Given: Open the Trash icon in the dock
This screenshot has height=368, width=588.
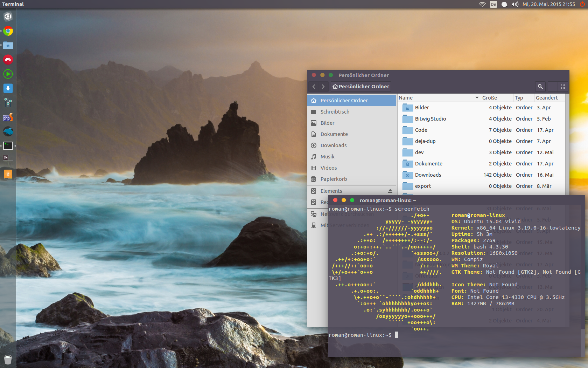Looking at the screenshot, I should coord(8,359).
